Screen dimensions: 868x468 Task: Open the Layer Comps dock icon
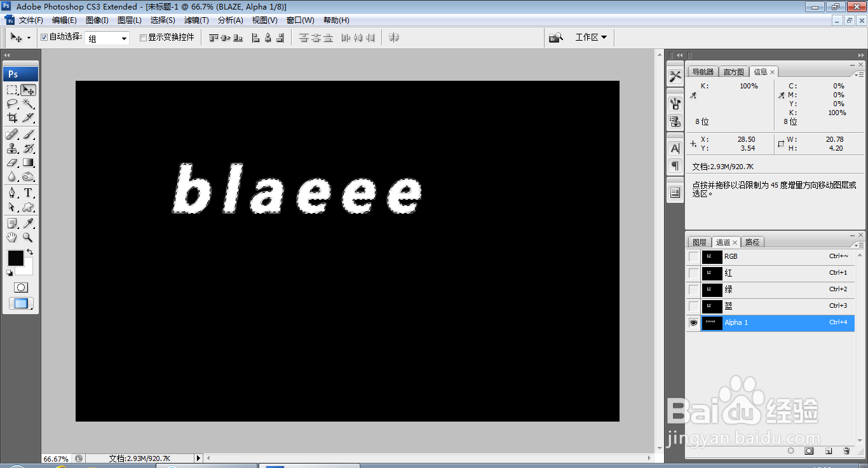[675, 192]
